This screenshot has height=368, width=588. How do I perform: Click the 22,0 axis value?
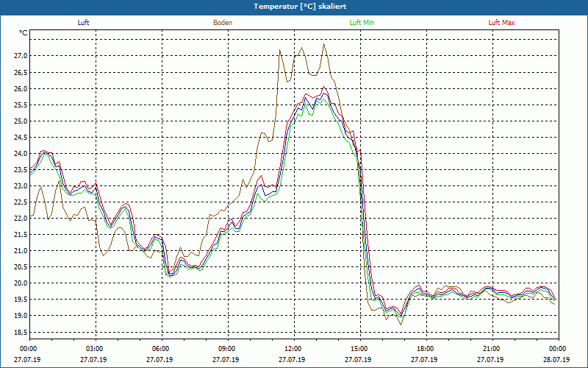coord(21,218)
